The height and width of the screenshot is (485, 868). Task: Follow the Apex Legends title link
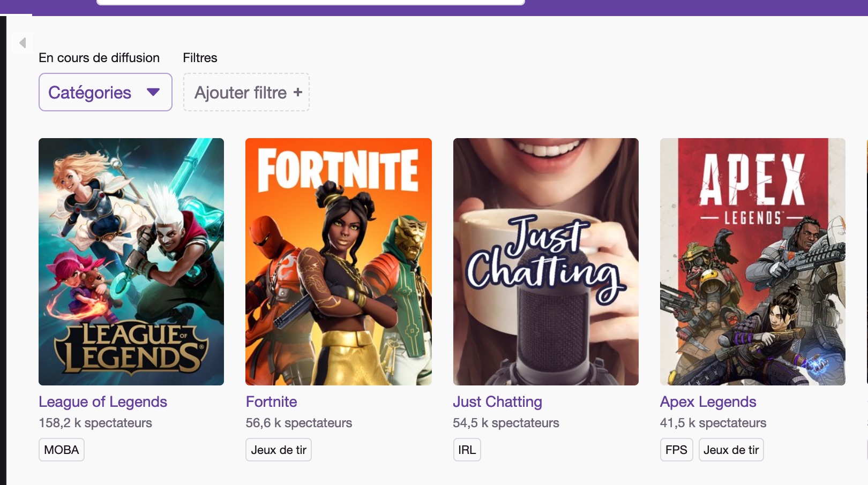pyautogui.click(x=708, y=401)
